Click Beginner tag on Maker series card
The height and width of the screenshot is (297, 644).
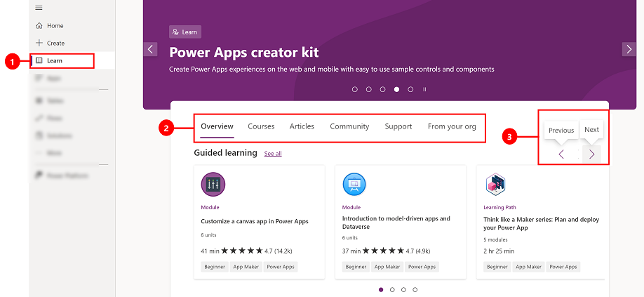pos(497,267)
